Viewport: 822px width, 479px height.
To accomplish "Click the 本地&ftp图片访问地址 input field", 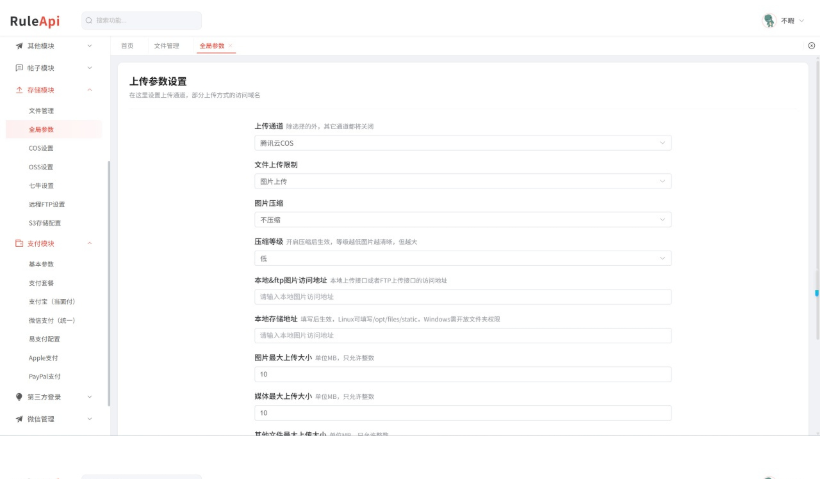I will (462, 297).
